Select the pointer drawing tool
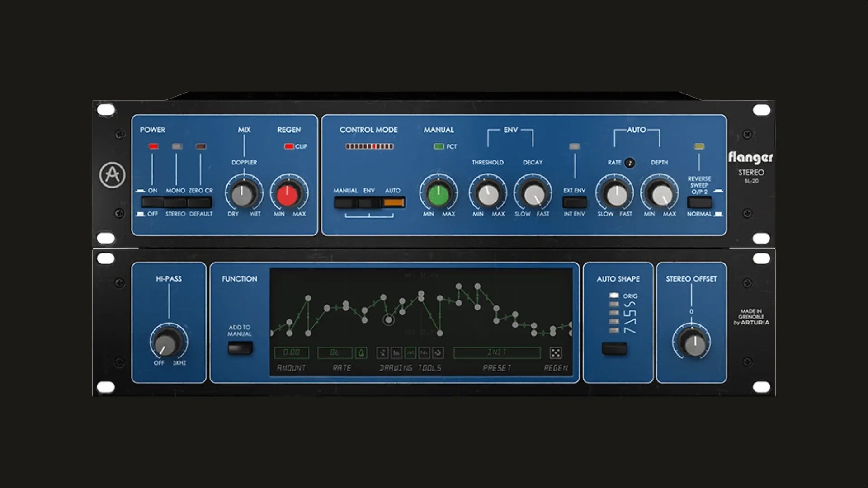Screen dimensions: 868x488 coord(383,352)
